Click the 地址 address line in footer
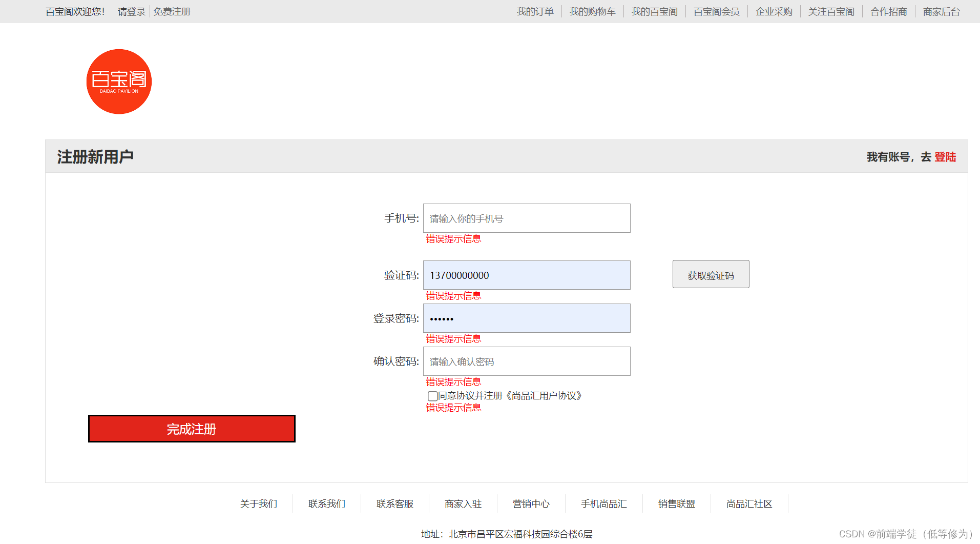980x544 pixels. click(x=507, y=534)
